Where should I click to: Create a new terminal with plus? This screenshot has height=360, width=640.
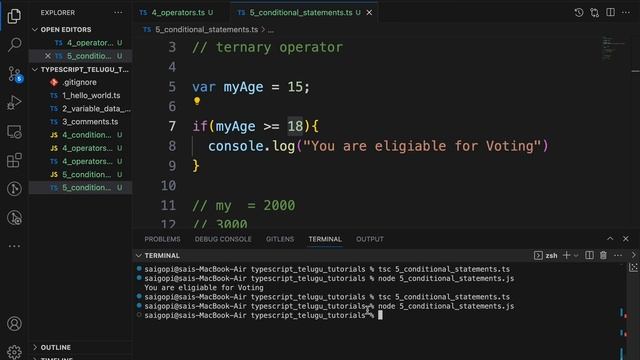pos(567,256)
